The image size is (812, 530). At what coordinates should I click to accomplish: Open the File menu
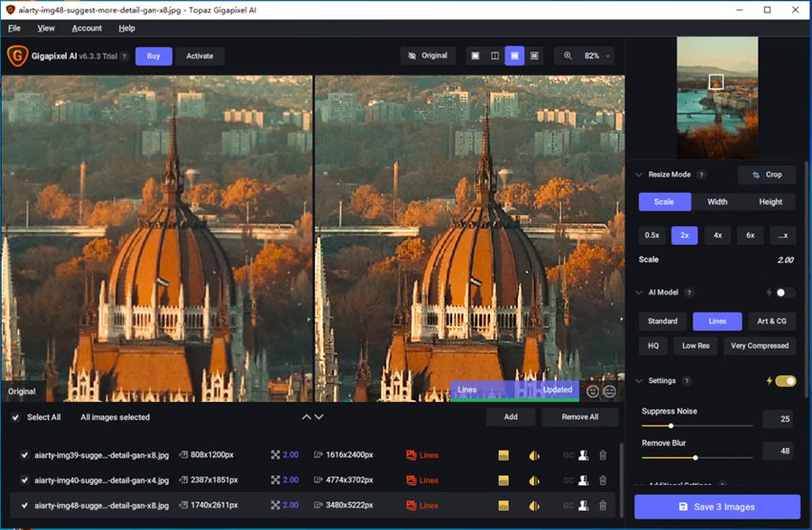(x=14, y=28)
